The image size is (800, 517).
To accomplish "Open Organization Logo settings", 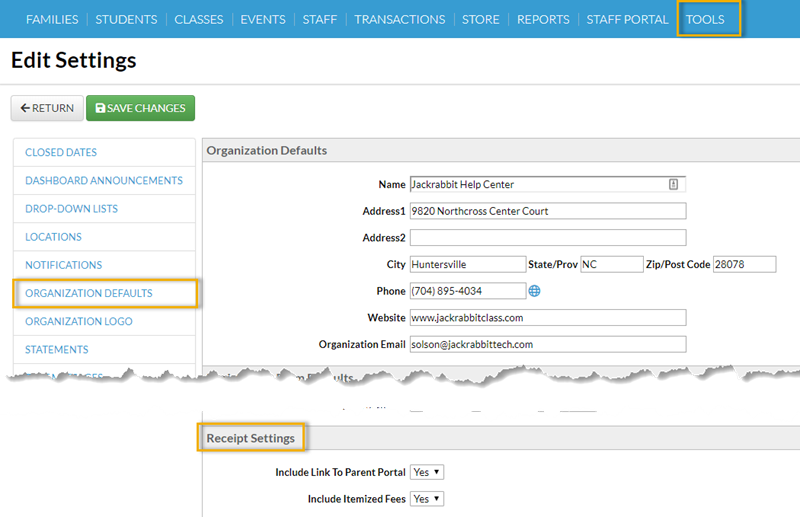I will tap(104, 321).
